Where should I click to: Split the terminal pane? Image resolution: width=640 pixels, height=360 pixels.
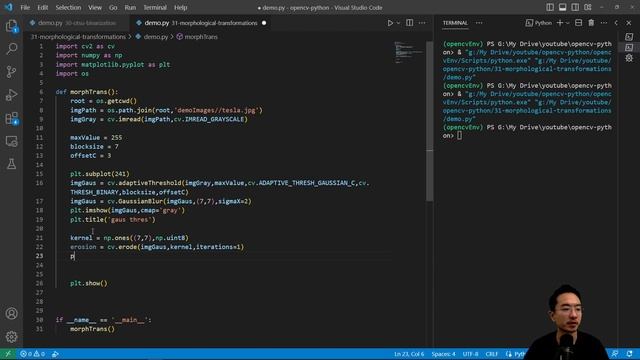click(578, 23)
